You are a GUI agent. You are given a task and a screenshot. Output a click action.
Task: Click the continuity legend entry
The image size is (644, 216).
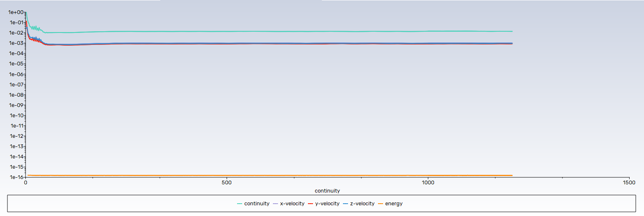pos(253,204)
